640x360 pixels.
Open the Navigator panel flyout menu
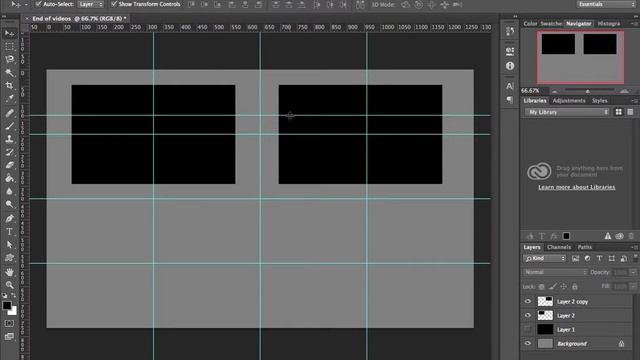pyautogui.click(x=634, y=24)
